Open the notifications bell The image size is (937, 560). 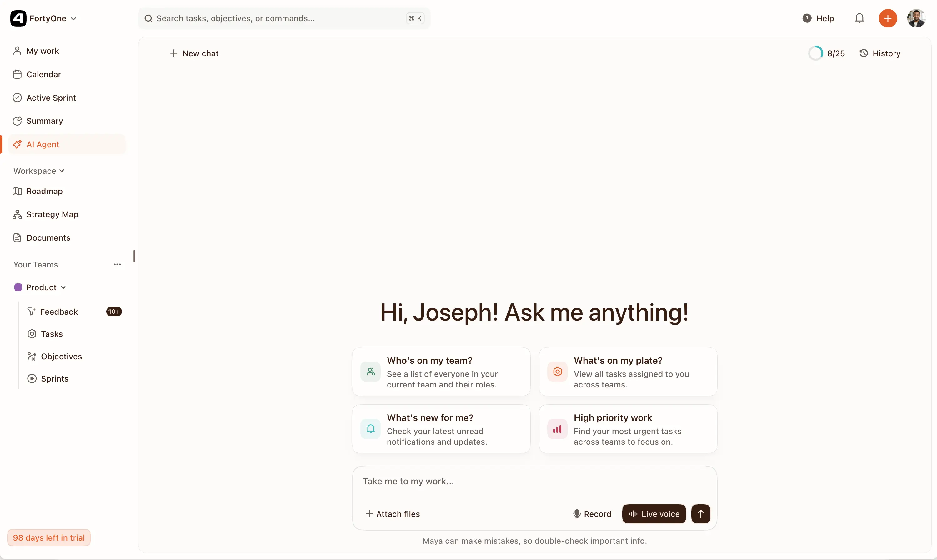click(859, 18)
